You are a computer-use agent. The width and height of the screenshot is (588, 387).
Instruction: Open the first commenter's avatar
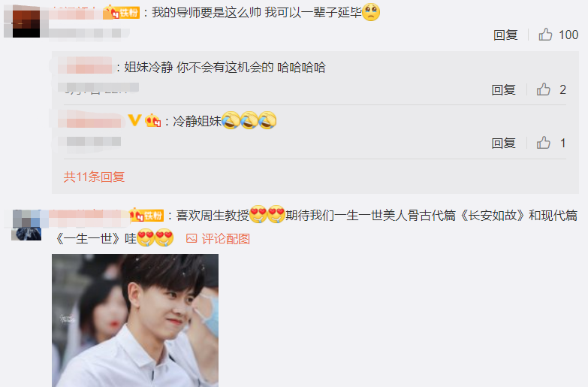tap(26, 23)
